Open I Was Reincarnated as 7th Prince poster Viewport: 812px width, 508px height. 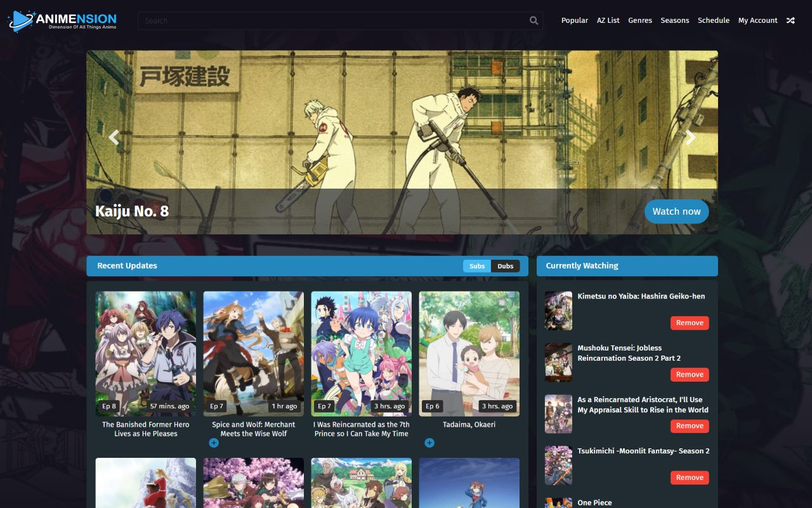tap(362, 354)
